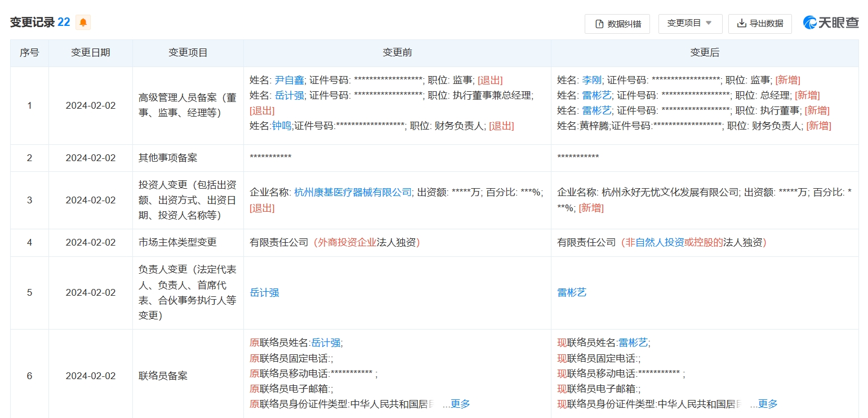Open the 变更项目 dropdown

[x=690, y=24]
